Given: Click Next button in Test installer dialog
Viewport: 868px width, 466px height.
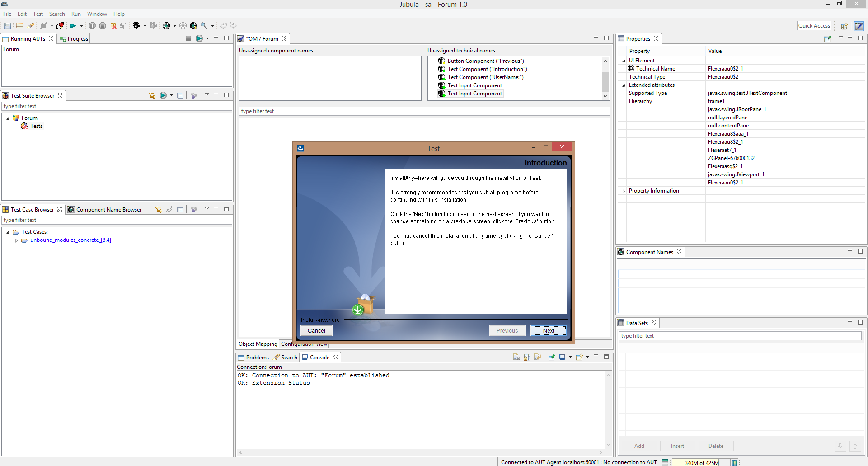Looking at the screenshot, I should (549, 331).
